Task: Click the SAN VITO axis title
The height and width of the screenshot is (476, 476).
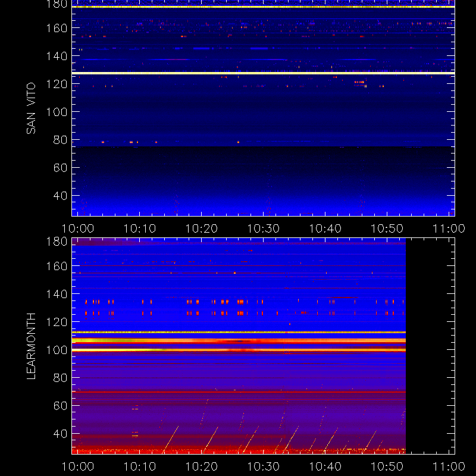Action: tap(31, 108)
